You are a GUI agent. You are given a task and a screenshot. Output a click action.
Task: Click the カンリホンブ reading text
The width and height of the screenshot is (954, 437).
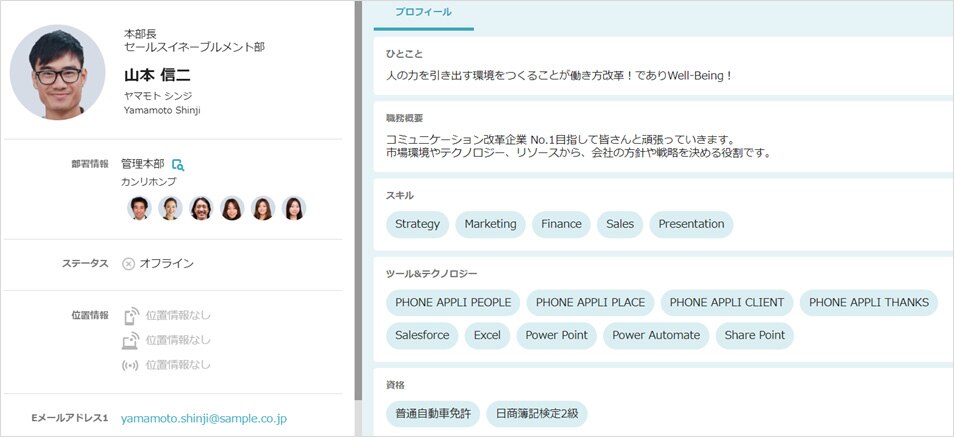(x=149, y=182)
